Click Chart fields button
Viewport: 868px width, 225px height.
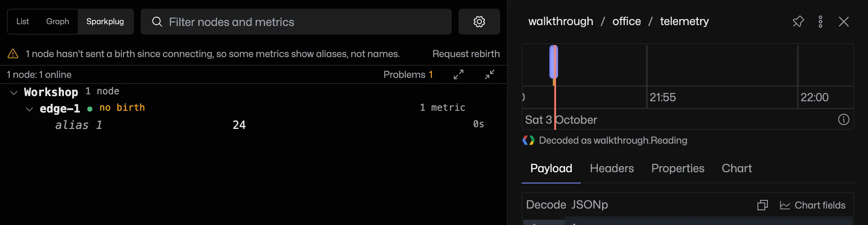click(x=812, y=205)
